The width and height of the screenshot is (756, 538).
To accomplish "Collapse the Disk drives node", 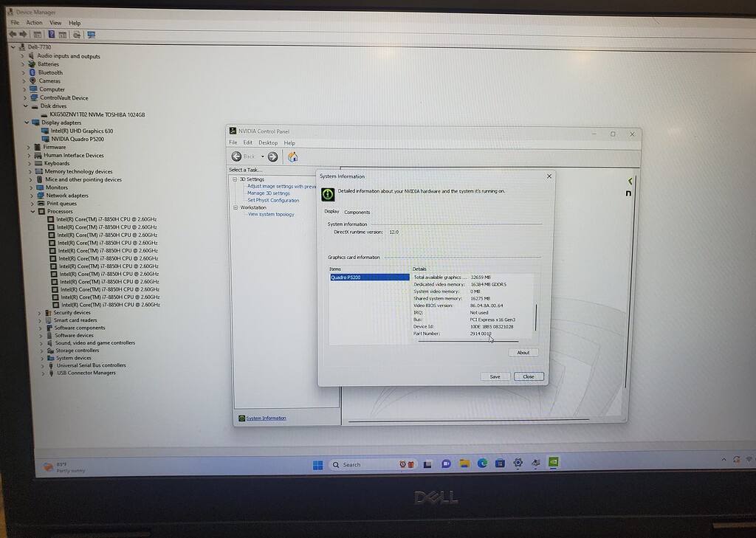I will click(26, 106).
